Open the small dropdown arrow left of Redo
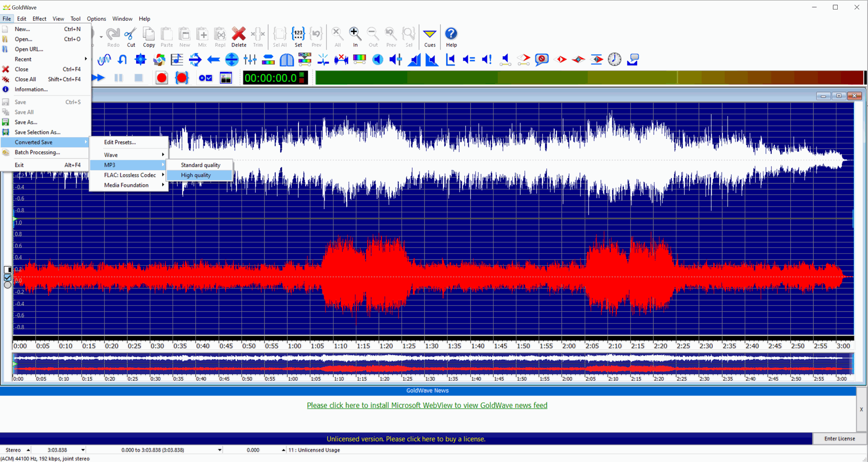 pos(100,37)
